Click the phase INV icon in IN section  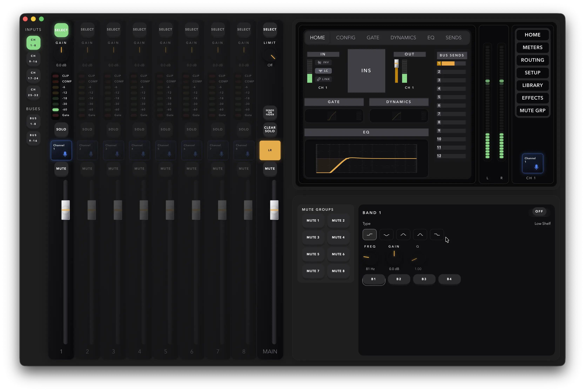click(x=323, y=63)
